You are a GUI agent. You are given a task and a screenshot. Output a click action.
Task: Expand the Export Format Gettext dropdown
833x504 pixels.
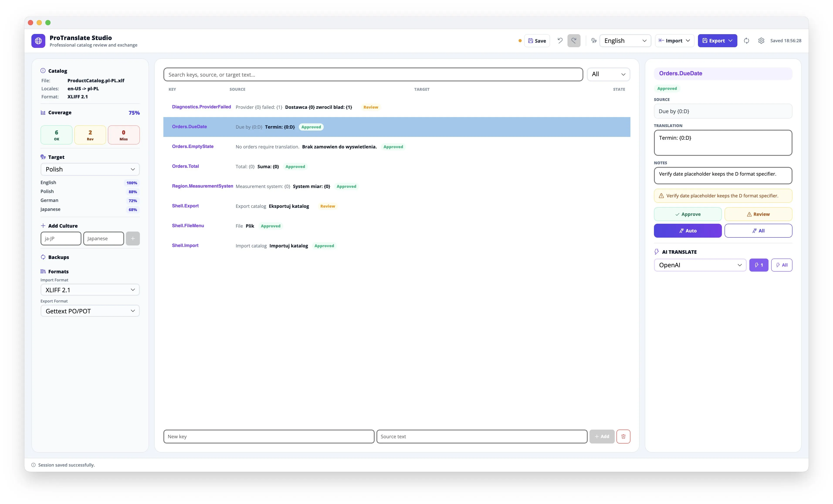click(x=90, y=311)
